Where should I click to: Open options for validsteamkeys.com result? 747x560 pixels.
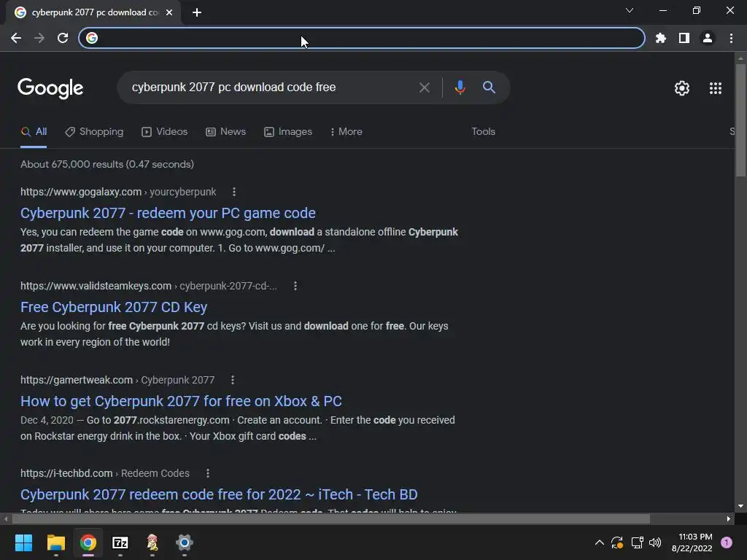tap(295, 286)
